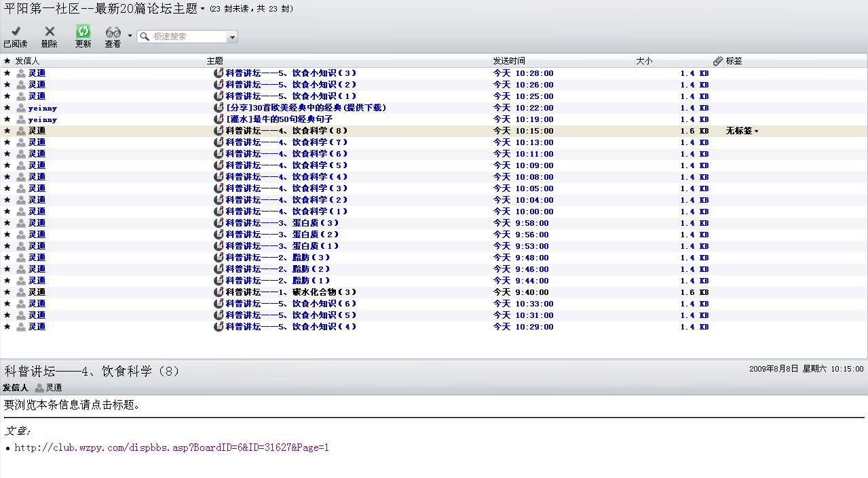Click the magnifier icon in the search box
The width and height of the screenshot is (868, 478).
tap(145, 37)
